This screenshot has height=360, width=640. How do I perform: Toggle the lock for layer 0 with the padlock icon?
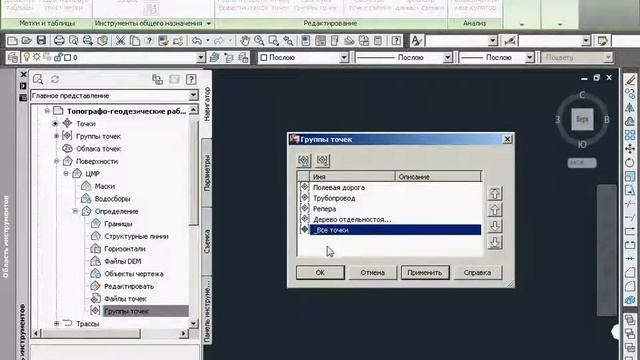[x=58, y=57]
